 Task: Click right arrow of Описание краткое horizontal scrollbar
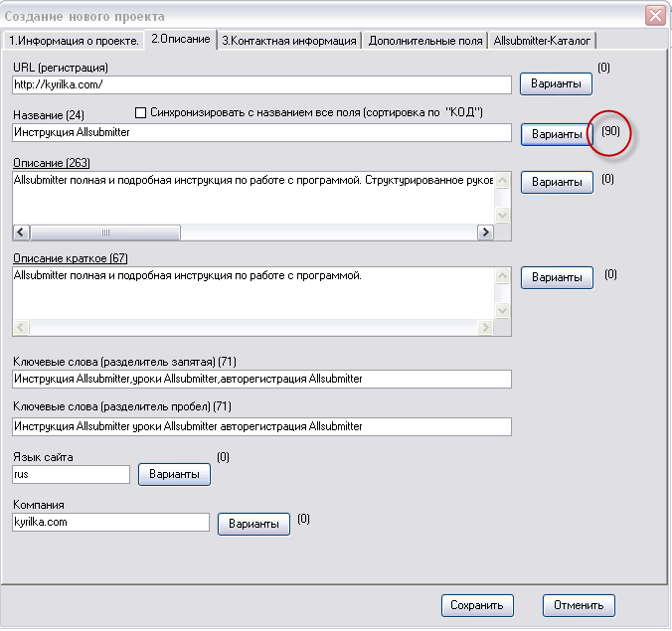tap(485, 328)
